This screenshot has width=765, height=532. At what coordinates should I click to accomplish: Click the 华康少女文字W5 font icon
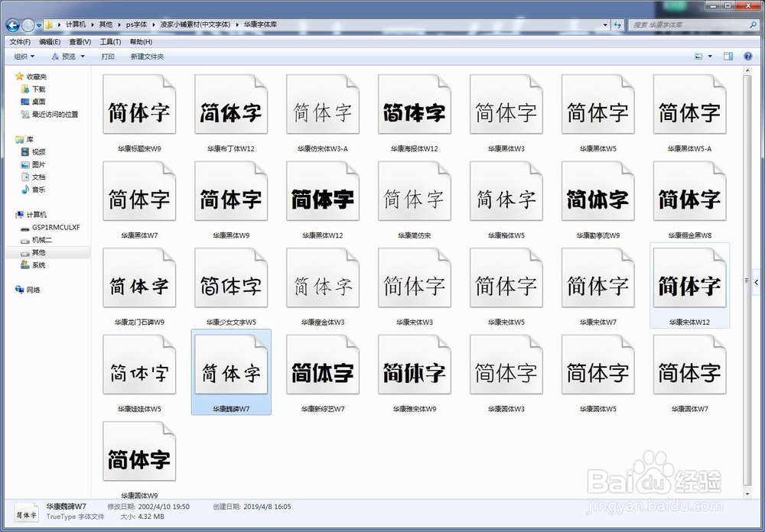click(231, 278)
